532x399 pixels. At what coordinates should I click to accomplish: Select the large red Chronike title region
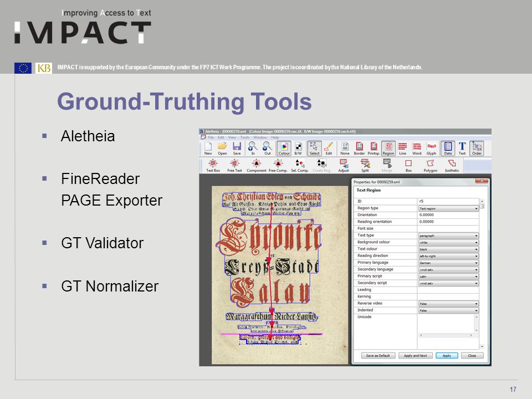tap(270, 236)
